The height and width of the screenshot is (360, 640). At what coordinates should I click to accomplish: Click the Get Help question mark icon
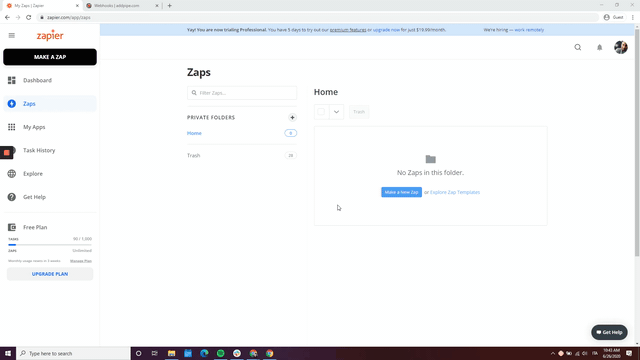(x=11, y=197)
